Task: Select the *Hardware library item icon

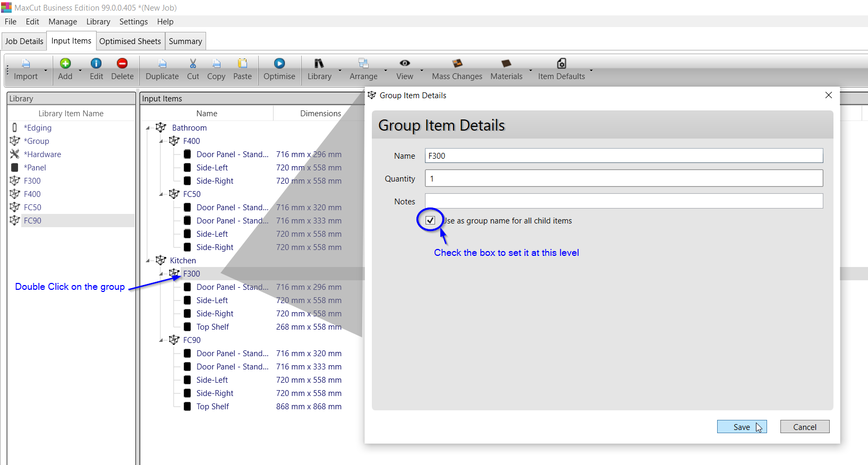Action: 15,154
